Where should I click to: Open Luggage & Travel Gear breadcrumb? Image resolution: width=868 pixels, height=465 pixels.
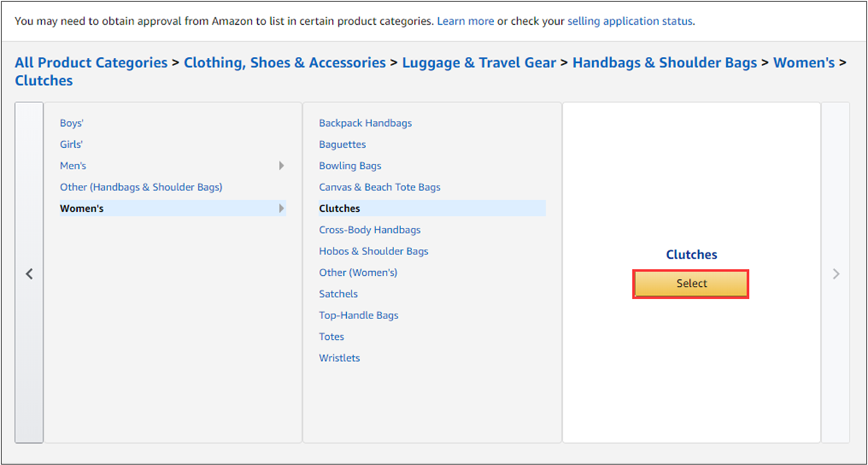(x=479, y=63)
